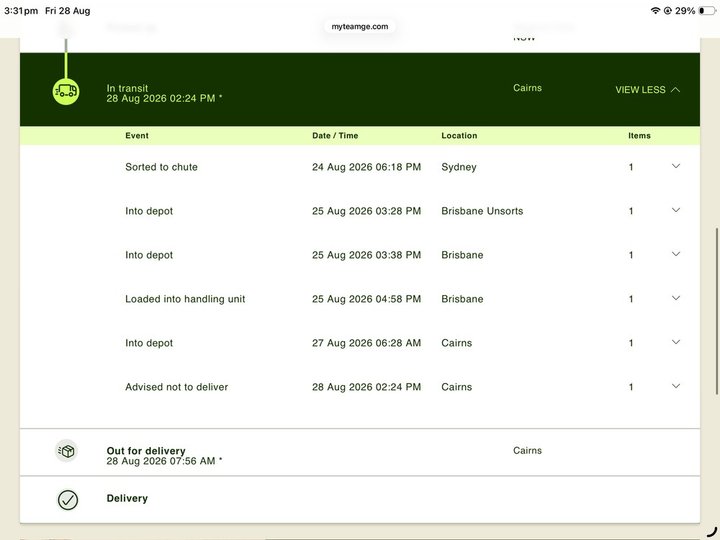The image size is (720, 540).
Task: Click the Out for delivery package icon
Action: point(67,451)
